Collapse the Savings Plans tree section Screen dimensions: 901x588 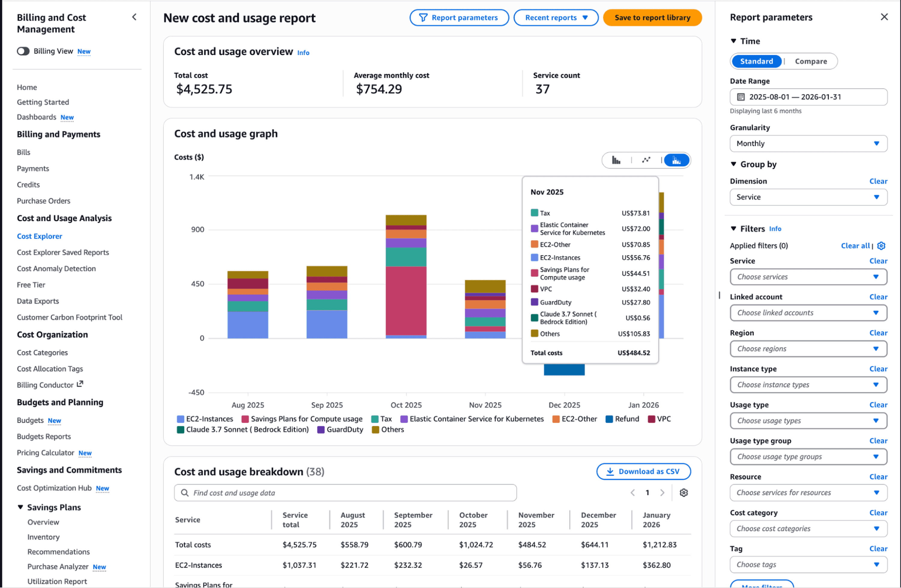[x=20, y=507]
